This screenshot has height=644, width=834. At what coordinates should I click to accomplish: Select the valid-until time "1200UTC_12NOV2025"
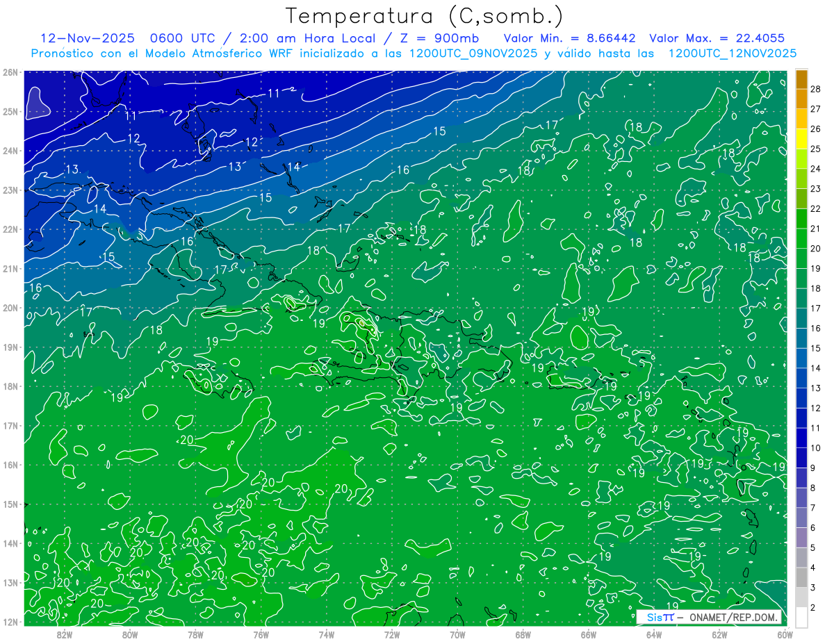(733, 53)
